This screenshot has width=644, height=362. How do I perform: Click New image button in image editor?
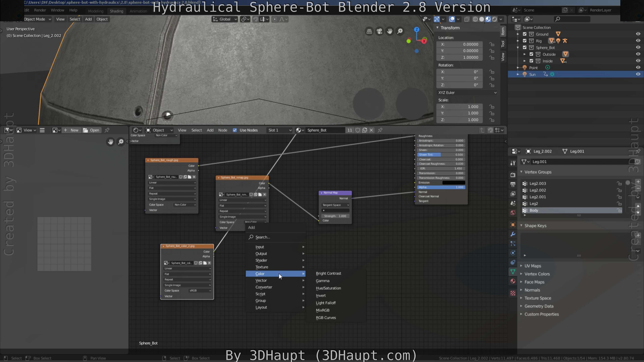click(x=71, y=130)
